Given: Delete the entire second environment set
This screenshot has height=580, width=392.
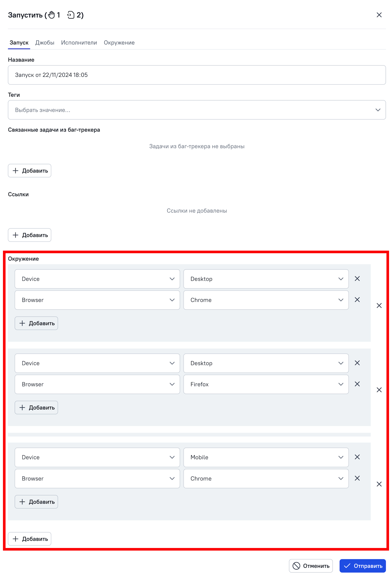Looking at the screenshot, I should click(x=379, y=390).
